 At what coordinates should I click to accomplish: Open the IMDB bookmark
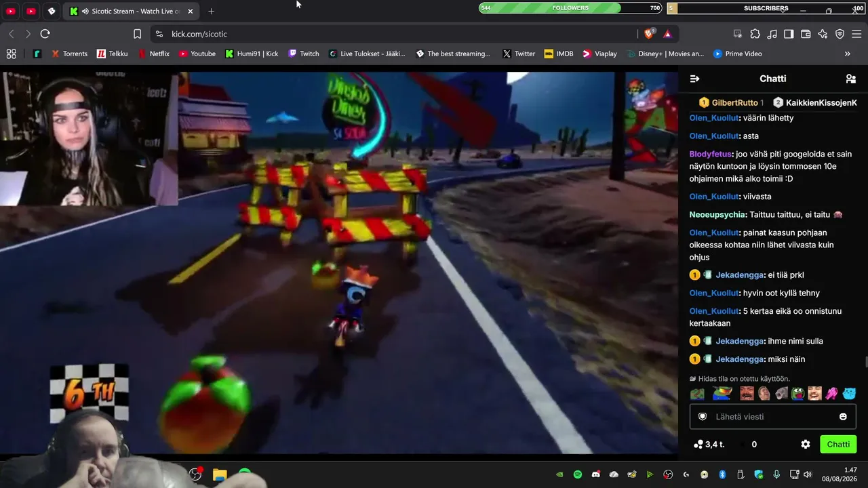(x=558, y=54)
